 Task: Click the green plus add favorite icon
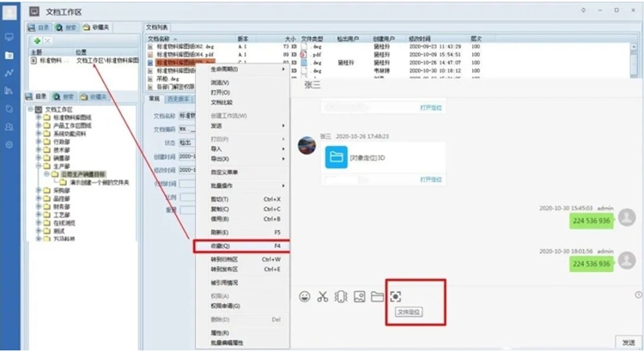click(37, 41)
